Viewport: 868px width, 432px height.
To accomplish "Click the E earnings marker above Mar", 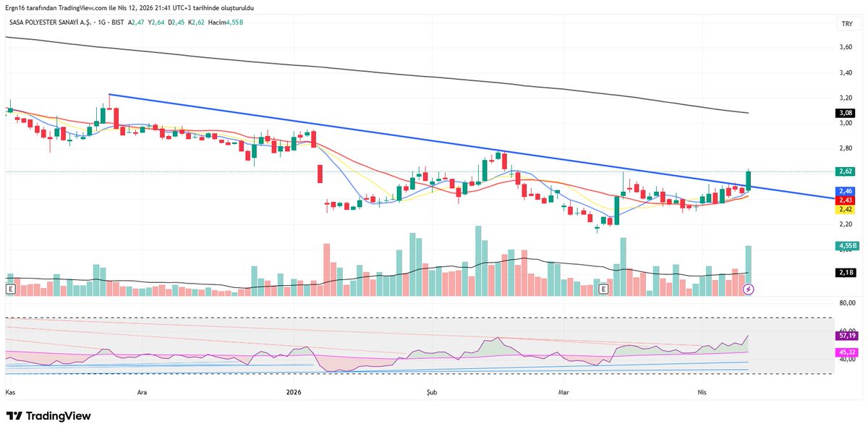I will 605,289.
